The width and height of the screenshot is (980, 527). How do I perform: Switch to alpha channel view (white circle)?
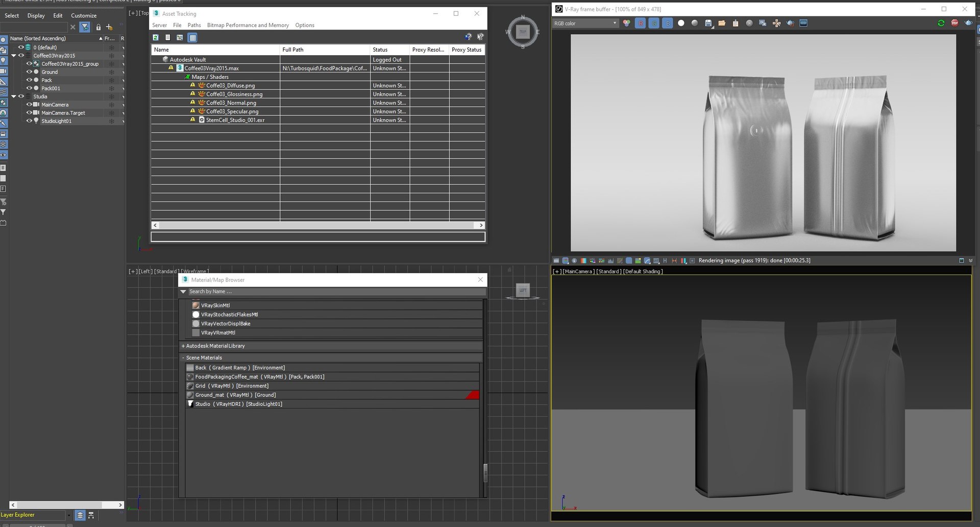[681, 23]
